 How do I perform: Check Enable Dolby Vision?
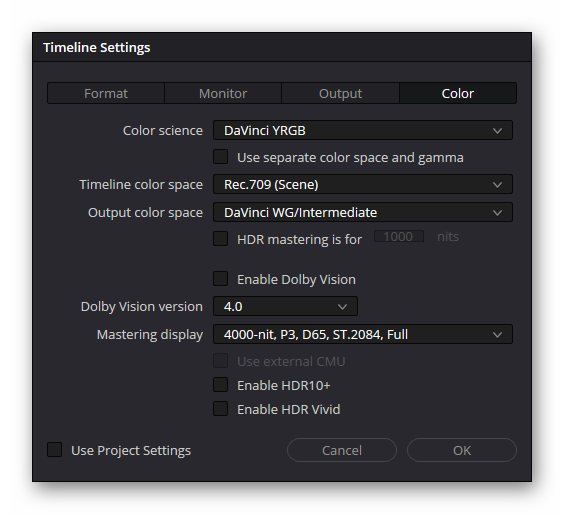220,279
